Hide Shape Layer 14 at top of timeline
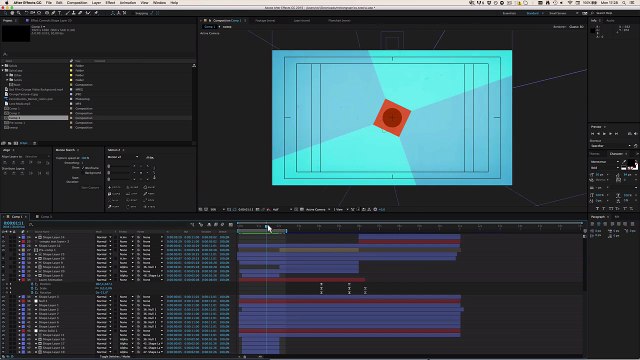Image resolution: width=640 pixels, height=360 pixels. pyautogui.click(x=3, y=237)
